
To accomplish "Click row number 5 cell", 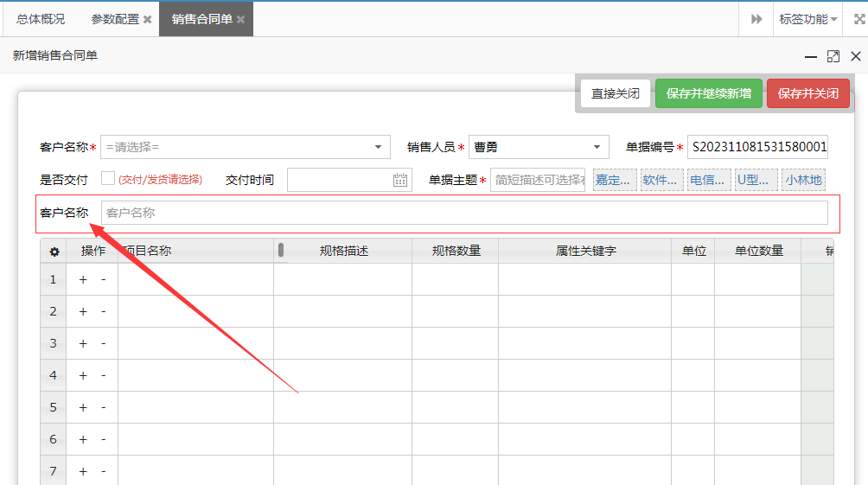I will 53,408.
